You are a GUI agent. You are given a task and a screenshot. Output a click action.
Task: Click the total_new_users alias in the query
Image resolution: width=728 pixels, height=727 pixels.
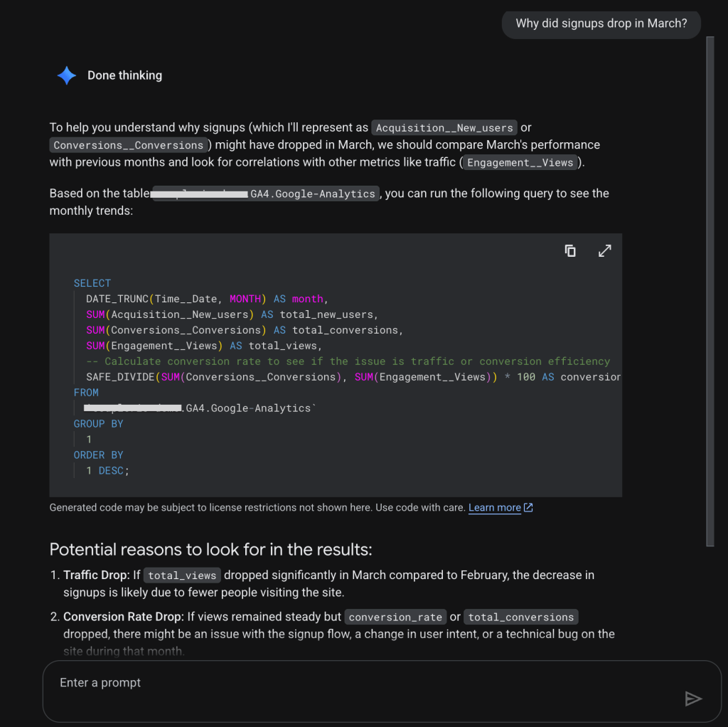(326, 314)
